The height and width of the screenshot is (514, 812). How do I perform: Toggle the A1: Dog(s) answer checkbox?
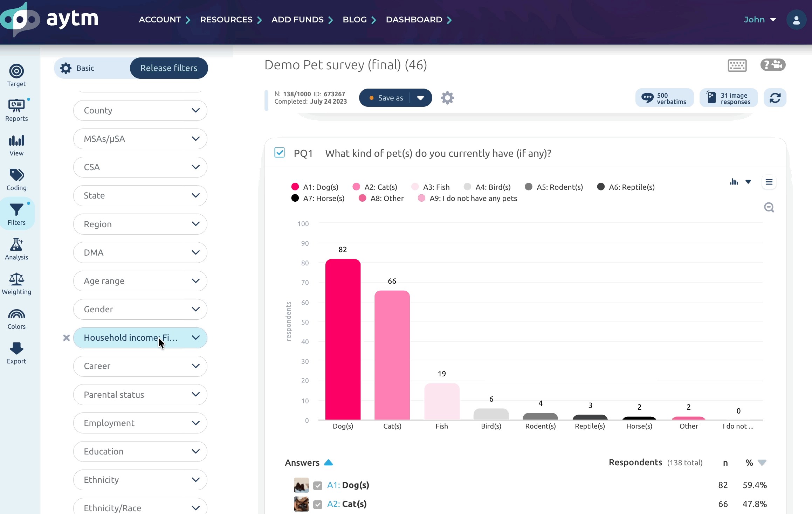(318, 486)
